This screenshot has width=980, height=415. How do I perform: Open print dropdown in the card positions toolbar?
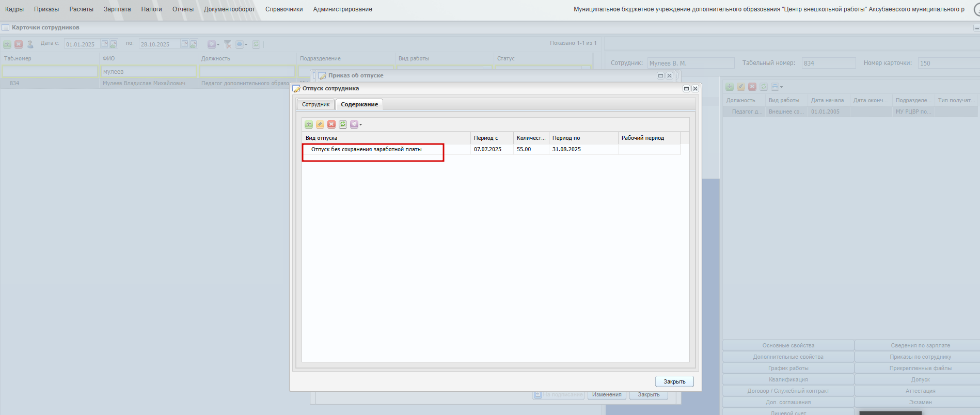point(777,87)
